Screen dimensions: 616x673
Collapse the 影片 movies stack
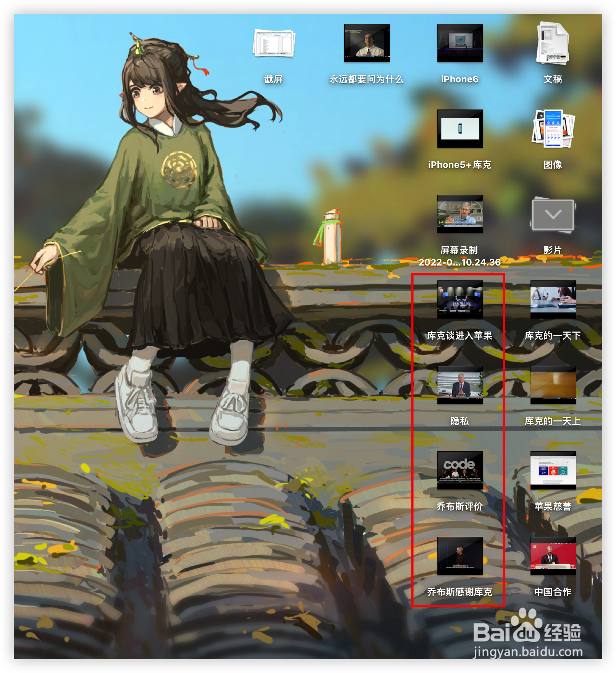(553, 214)
